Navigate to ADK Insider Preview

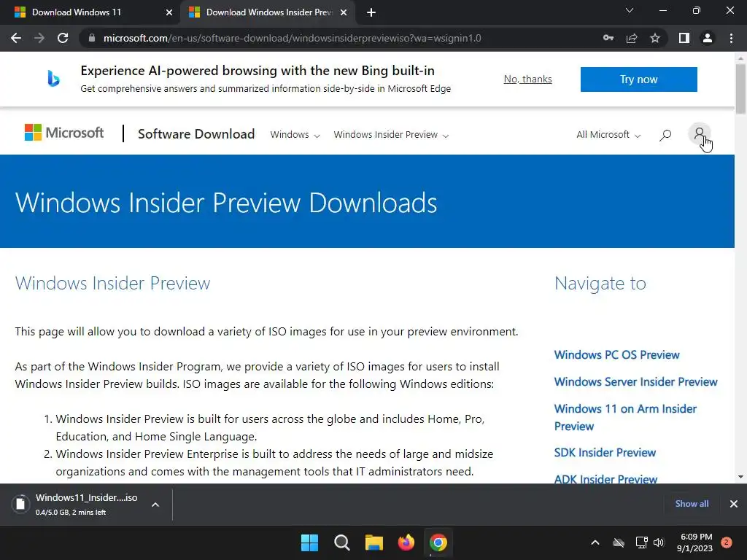[605, 478]
